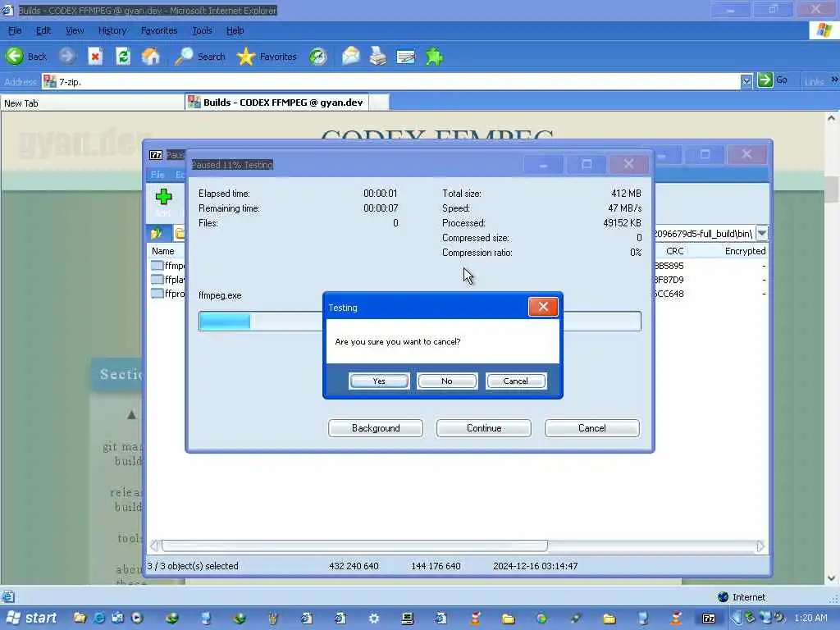Click the green plus Add icon in 7-Zip
840x630 pixels.
point(163,197)
